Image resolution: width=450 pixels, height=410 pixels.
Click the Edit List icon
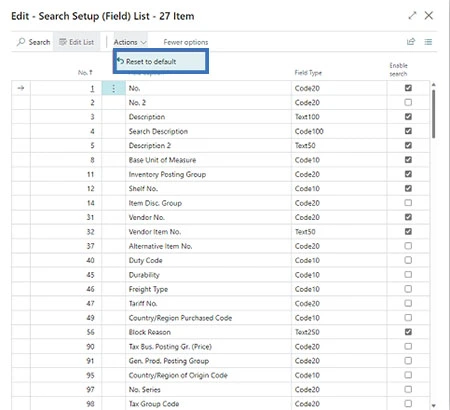tap(63, 42)
